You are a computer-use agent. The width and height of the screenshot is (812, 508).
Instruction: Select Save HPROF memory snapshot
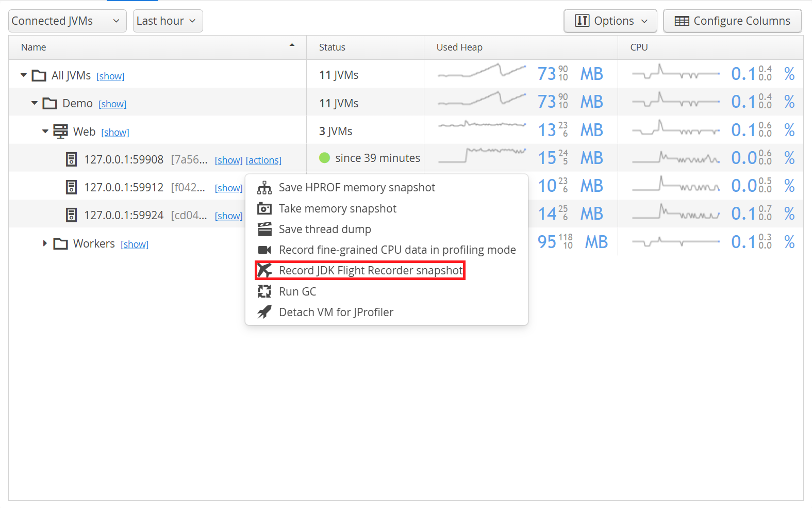click(x=387, y=188)
